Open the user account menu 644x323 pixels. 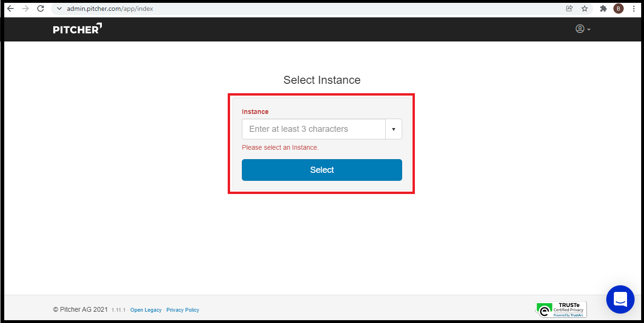583,29
